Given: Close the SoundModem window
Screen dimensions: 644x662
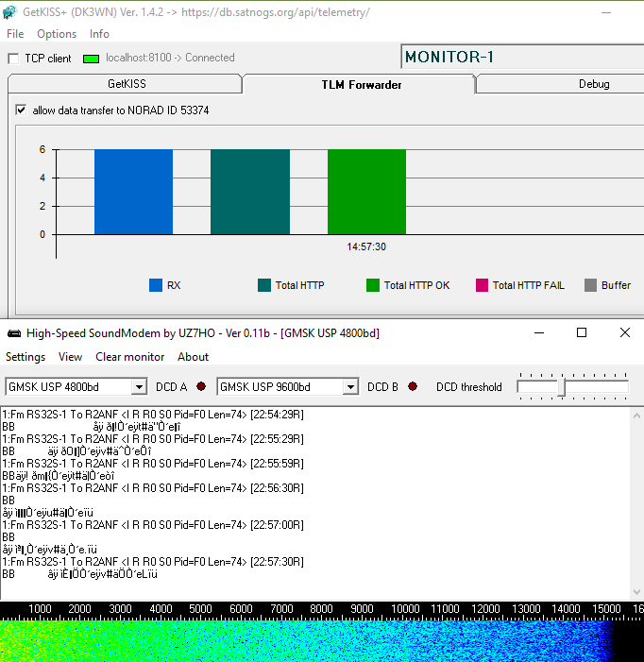Looking at the screenshot, I should coord(625,333).
